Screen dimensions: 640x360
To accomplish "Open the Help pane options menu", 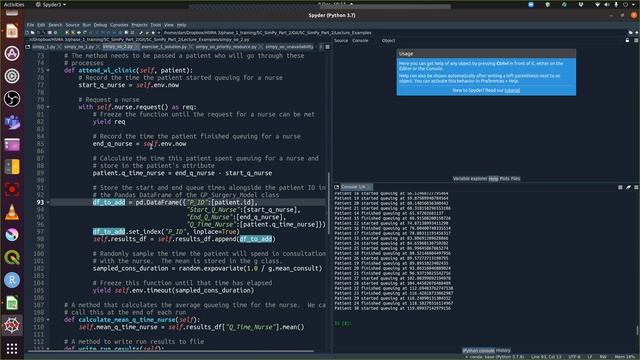I will (x=636, y=40).
